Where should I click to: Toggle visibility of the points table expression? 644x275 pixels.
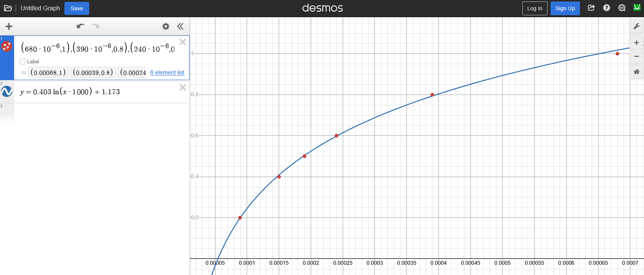coord(6,47)
